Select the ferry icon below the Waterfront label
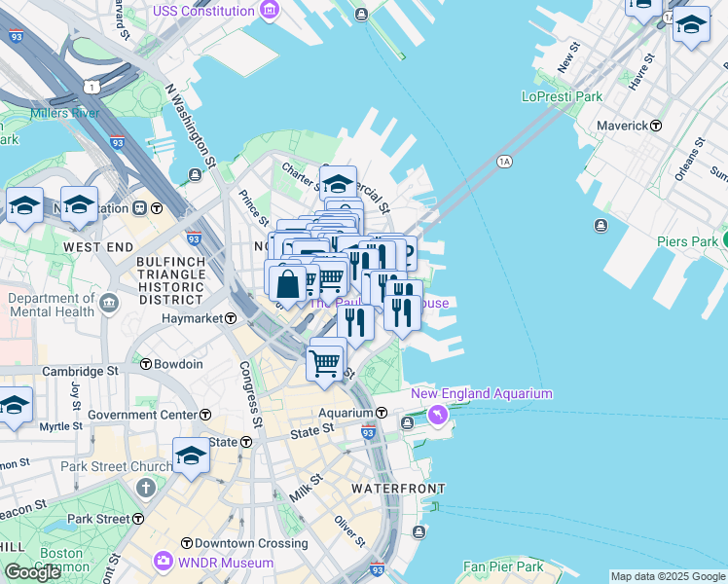 click(x=419, y=531)
